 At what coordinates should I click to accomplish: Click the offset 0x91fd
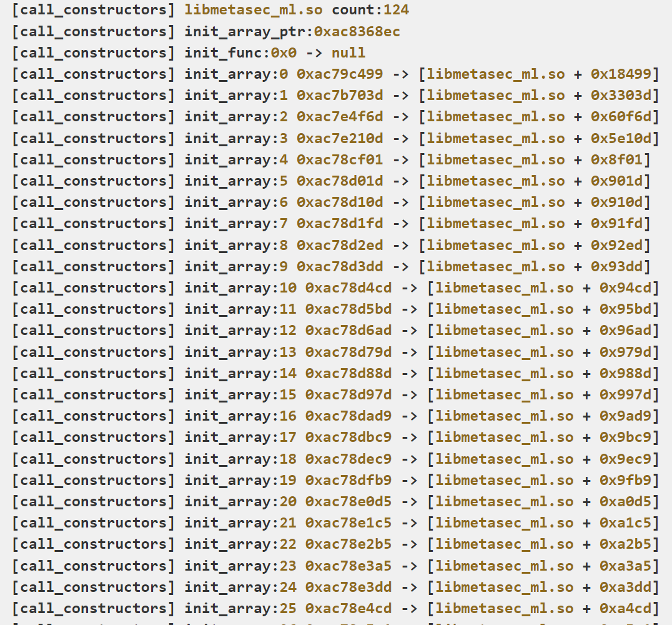[x=616, y=224]
